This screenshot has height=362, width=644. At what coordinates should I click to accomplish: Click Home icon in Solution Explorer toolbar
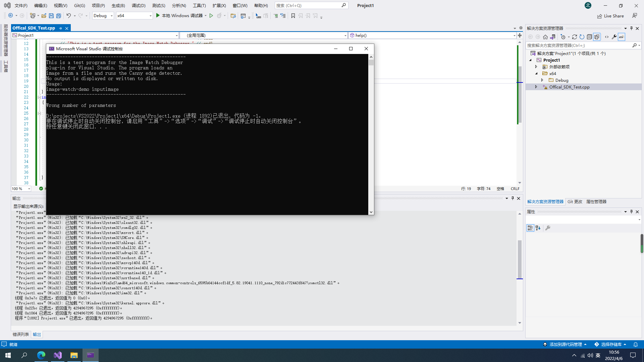[545, 37]
